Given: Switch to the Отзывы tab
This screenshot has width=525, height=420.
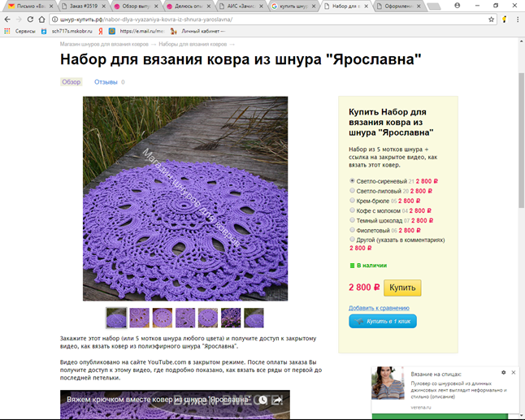Looking at the screenshot, I should click(x=106, y=82).
